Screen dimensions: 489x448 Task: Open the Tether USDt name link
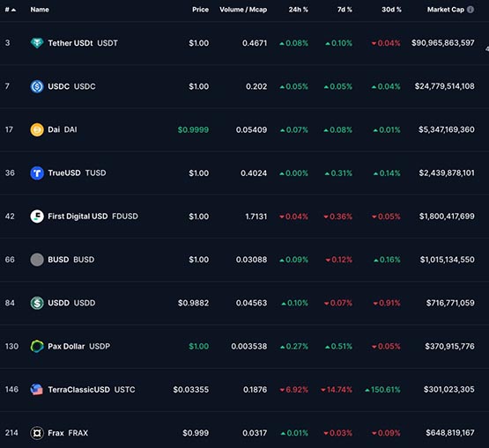click(70, 43)
